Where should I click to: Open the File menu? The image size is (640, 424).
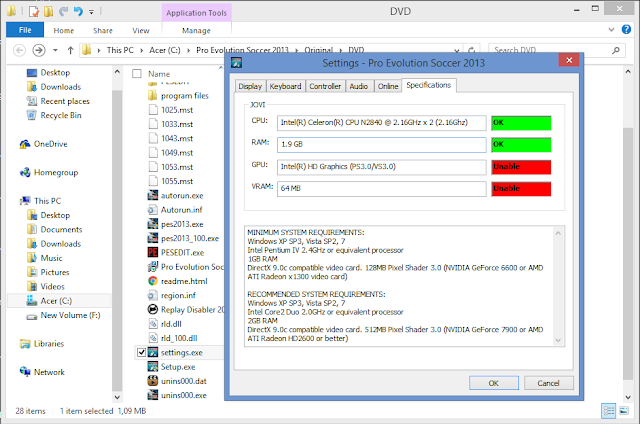point(25,30)
